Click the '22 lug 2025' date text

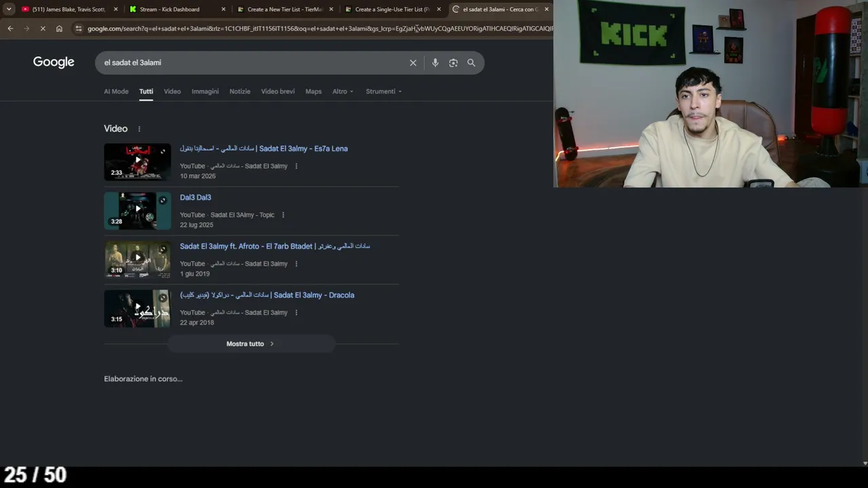(x=197, y=225)
